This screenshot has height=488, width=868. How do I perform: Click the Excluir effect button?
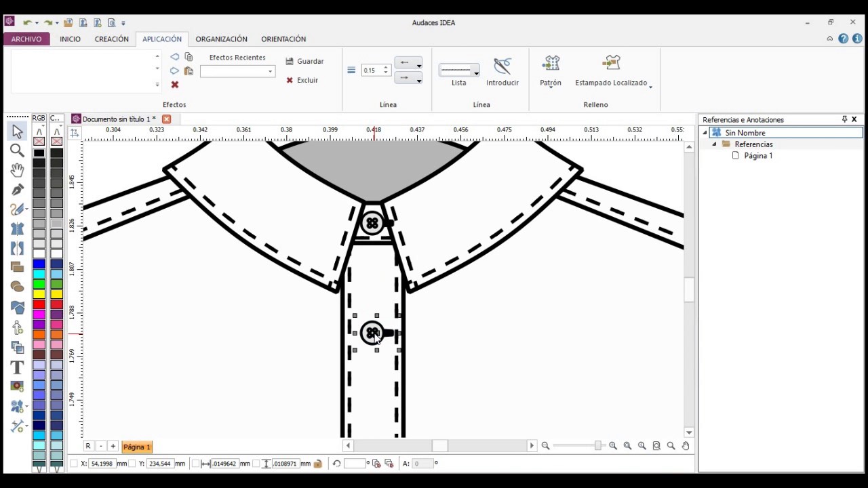302,80
